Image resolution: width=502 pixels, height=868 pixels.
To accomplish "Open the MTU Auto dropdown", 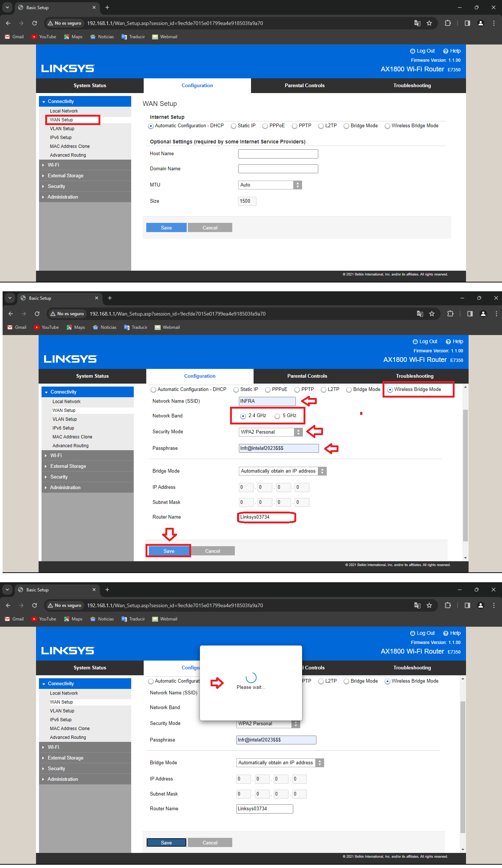I will tap(270, 185).
